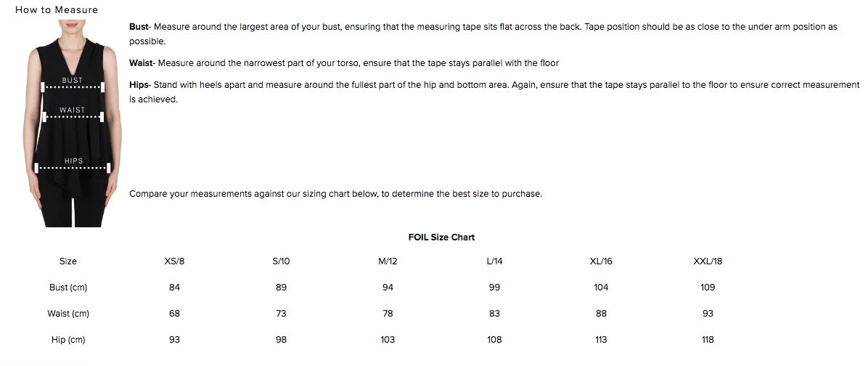Select the XXL/18 size column header
This screenshot has height=366, width=868.
coord(708,261)
